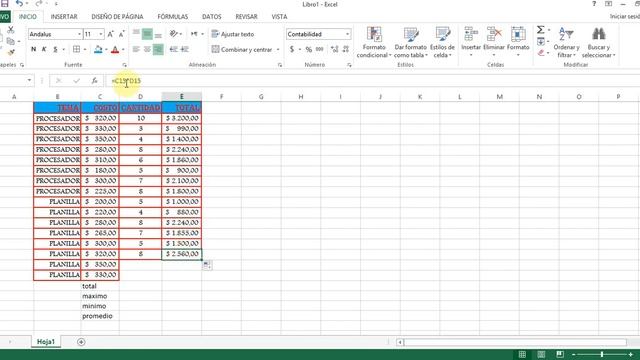The image size is (640, 360).
Task: Click the AutoSum sigma icon
Action: pyautogui.click(x=540, y=30)
